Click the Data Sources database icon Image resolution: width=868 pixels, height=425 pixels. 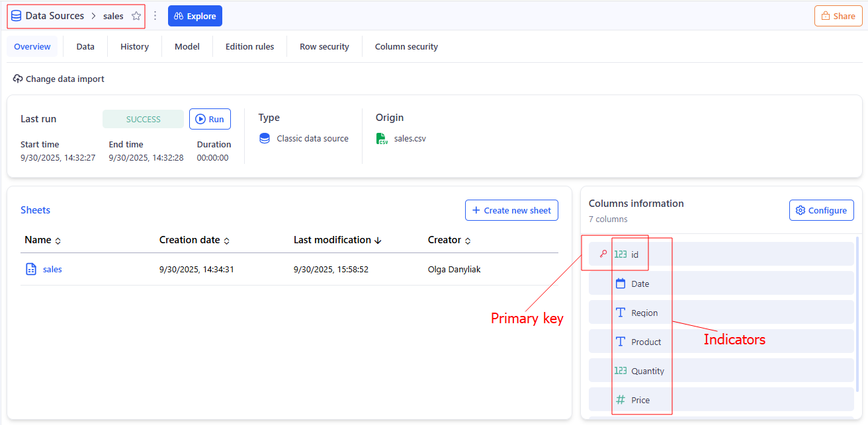(x=16, y=16)
